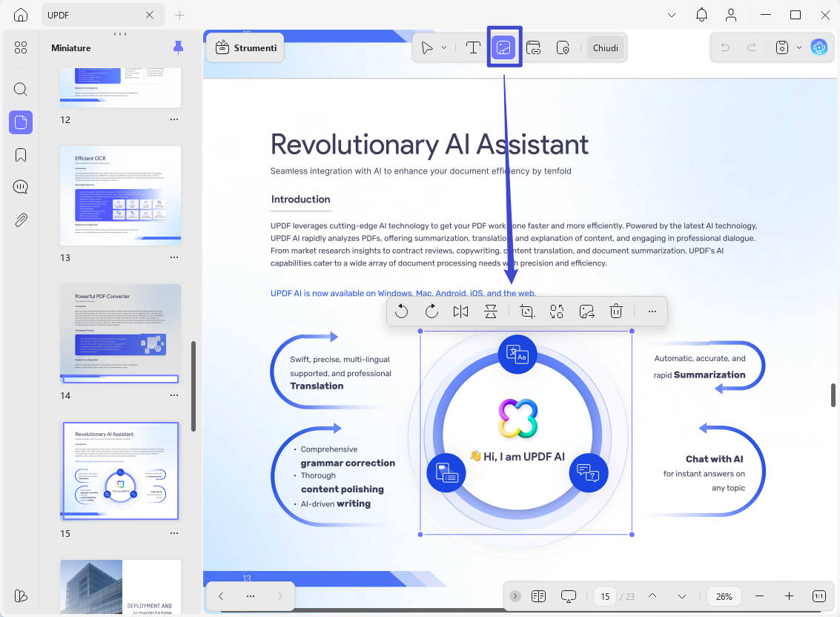Click the UPDF AI availability link text

(x=403, y=293)
